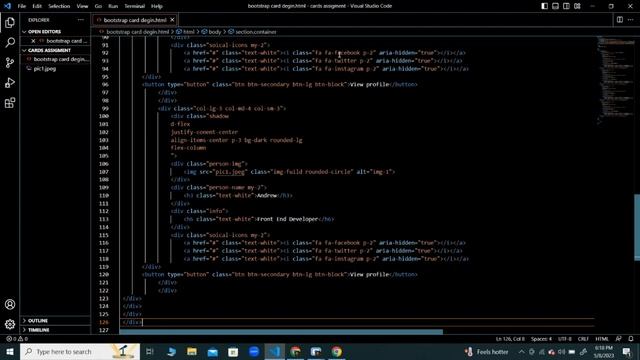Viewport: 640px width, 360px height.
Task: Open Microsoft Store from the taskbar
Action: pos(233,351)
